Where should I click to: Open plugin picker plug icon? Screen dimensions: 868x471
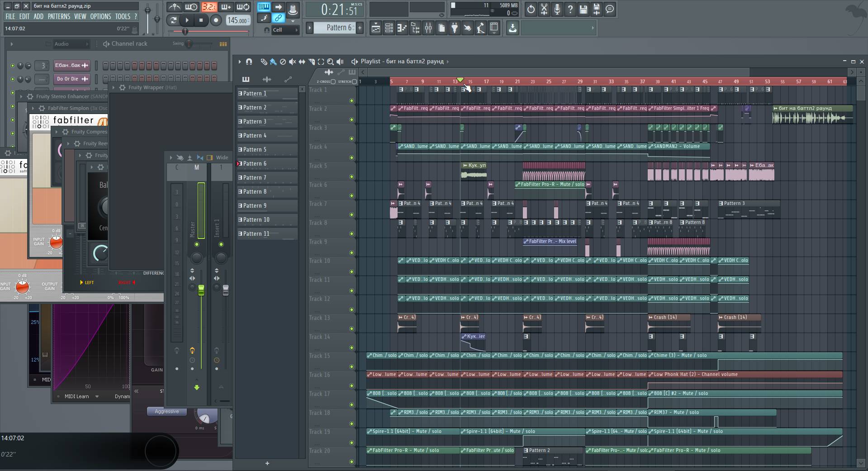[x=454, y=28]
